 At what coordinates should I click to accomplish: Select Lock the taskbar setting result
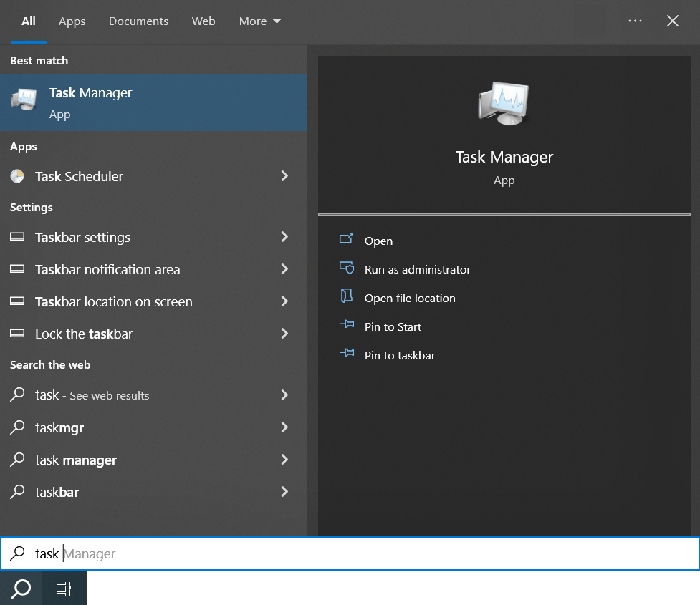pos(84,334)
